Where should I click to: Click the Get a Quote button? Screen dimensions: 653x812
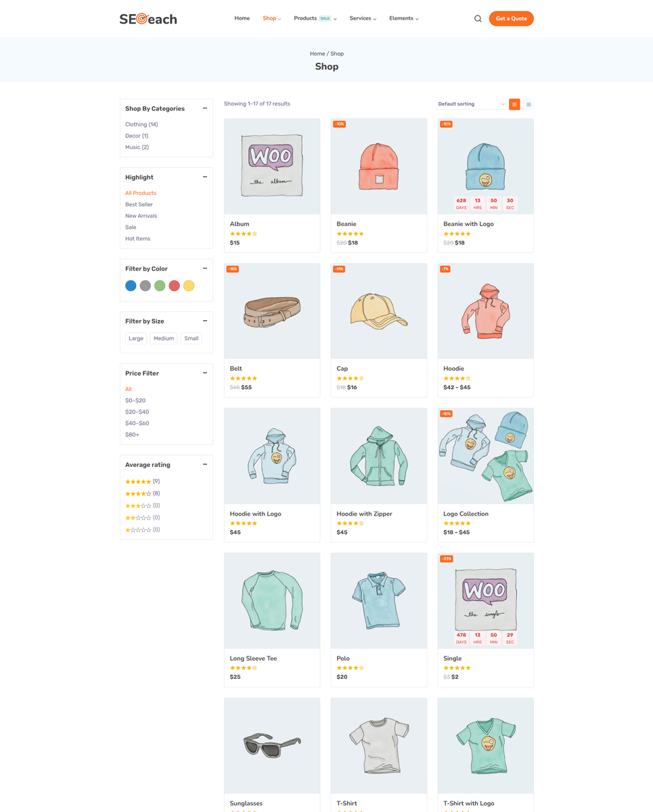click(512, 19)
